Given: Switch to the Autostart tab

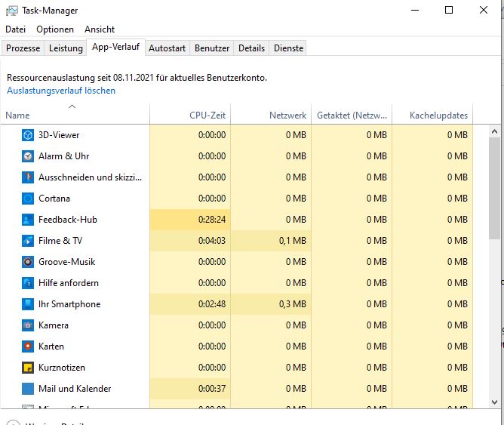Looking at the screenshot, I should click(x=167, y=48).
